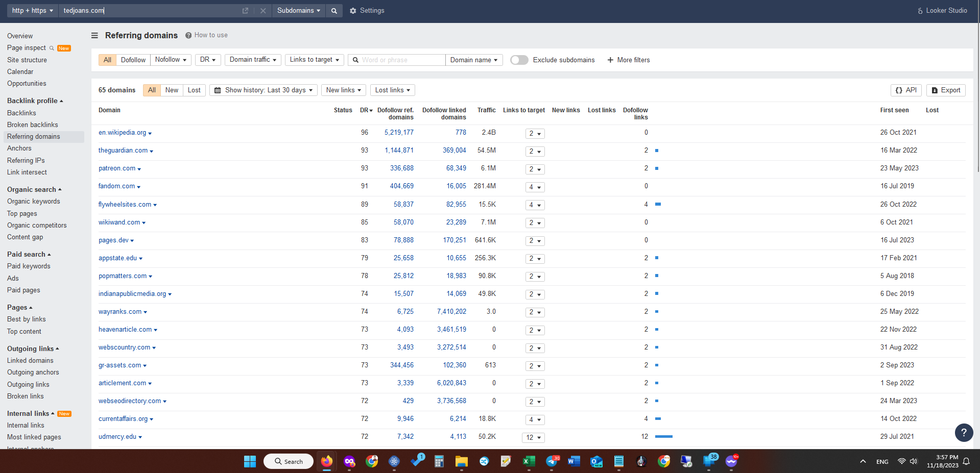Click the search magnifier button in top bar

pyautogui.click(x=334, y=11)
